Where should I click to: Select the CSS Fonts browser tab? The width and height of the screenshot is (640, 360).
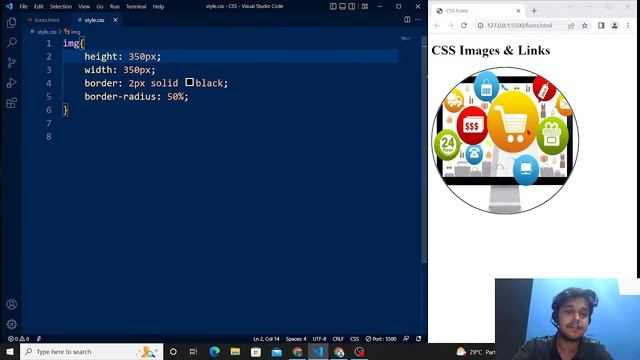477,11
